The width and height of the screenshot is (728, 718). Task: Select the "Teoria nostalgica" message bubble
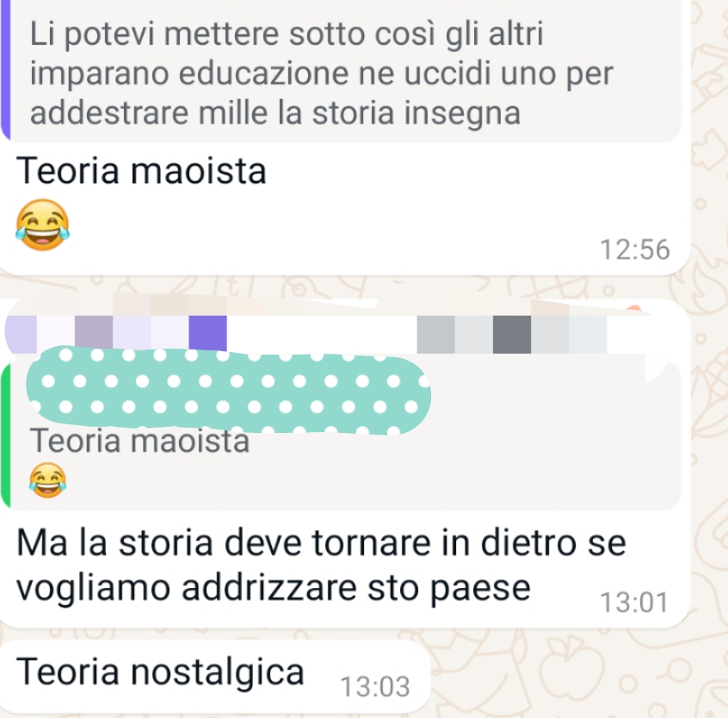[x=214, y=676]
